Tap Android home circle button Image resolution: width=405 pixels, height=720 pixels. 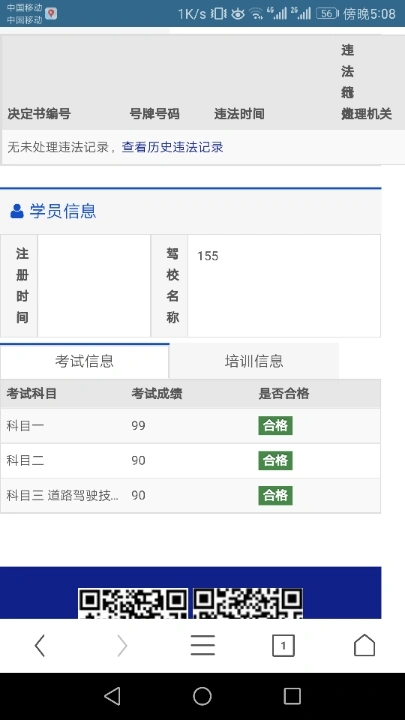coord(202,696)
